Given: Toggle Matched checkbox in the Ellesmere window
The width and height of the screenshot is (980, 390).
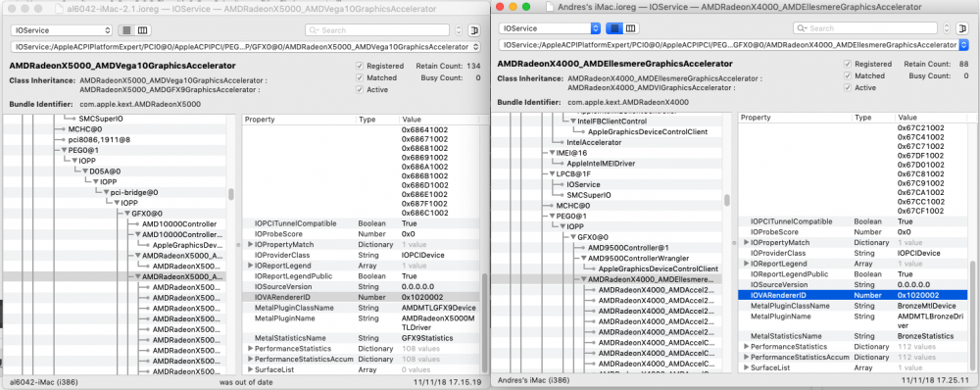Looking at the screenshot, I should click(848, 75).
